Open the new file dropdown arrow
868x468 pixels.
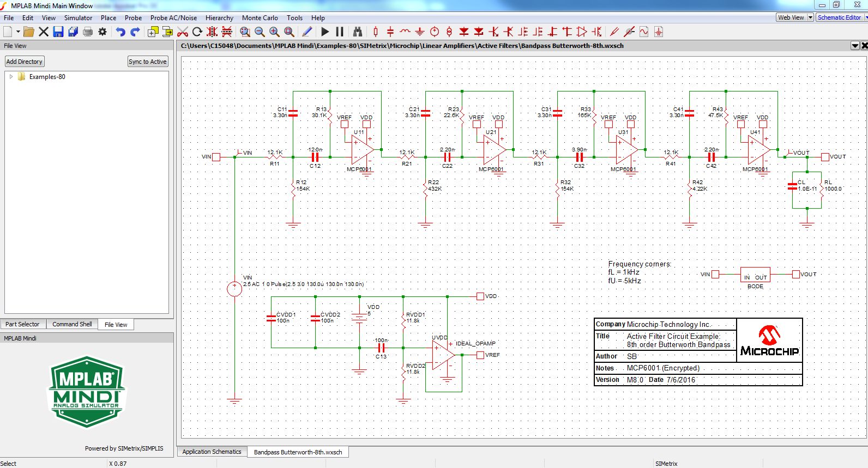pyautogui.click(x=18, y=32)
